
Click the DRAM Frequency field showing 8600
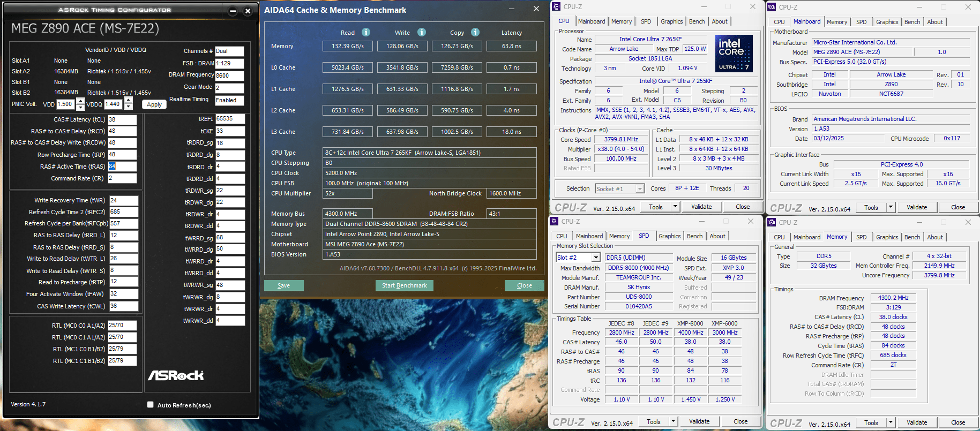pos(229,75)
